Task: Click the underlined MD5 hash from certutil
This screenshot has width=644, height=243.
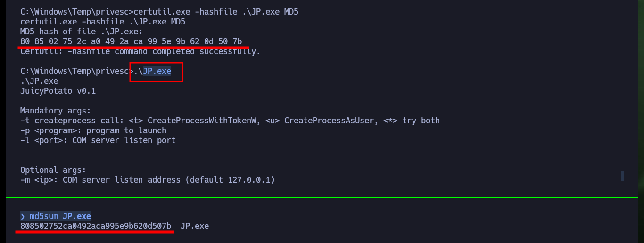Action: (131, 41)
